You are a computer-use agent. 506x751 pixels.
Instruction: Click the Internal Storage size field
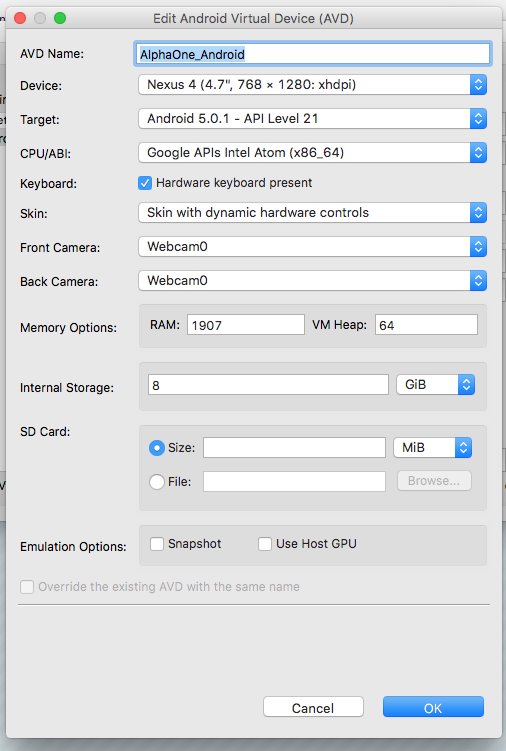(x=268, y=385)
